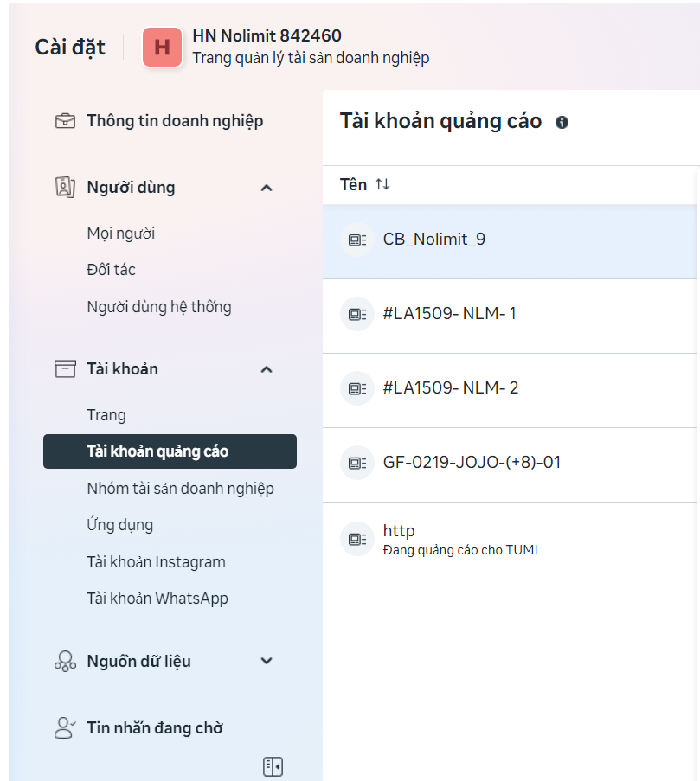Click the info icon next to Tài khoản quảng cáo
Screen dimensions: 700x781
562,122
